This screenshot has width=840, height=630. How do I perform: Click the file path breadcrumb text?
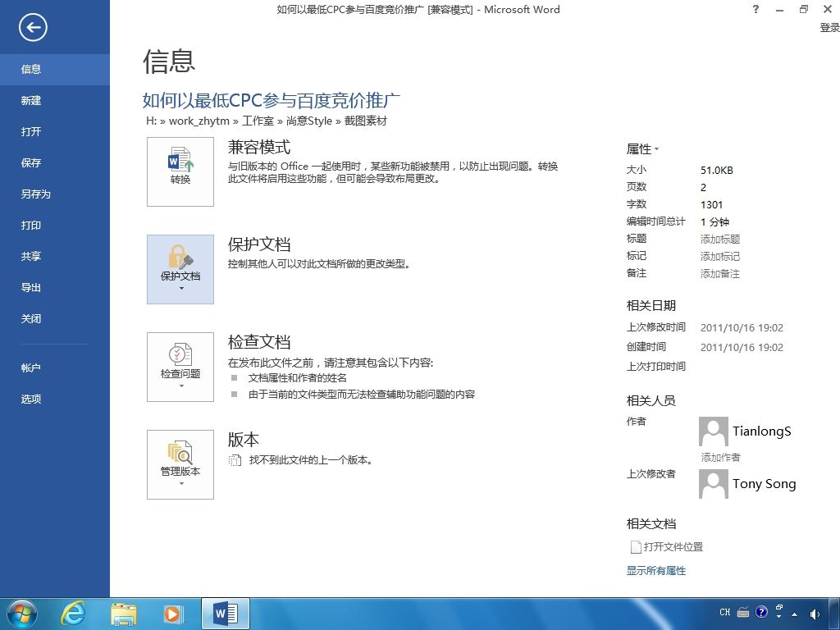(267, 121)
